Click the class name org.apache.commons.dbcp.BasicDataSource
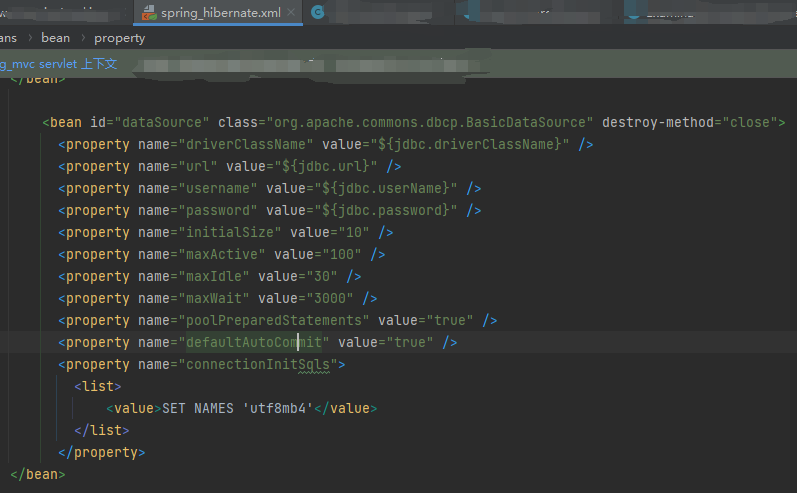Image resolution: width=797 pixels, height=493 pixels. pos(430,122)
